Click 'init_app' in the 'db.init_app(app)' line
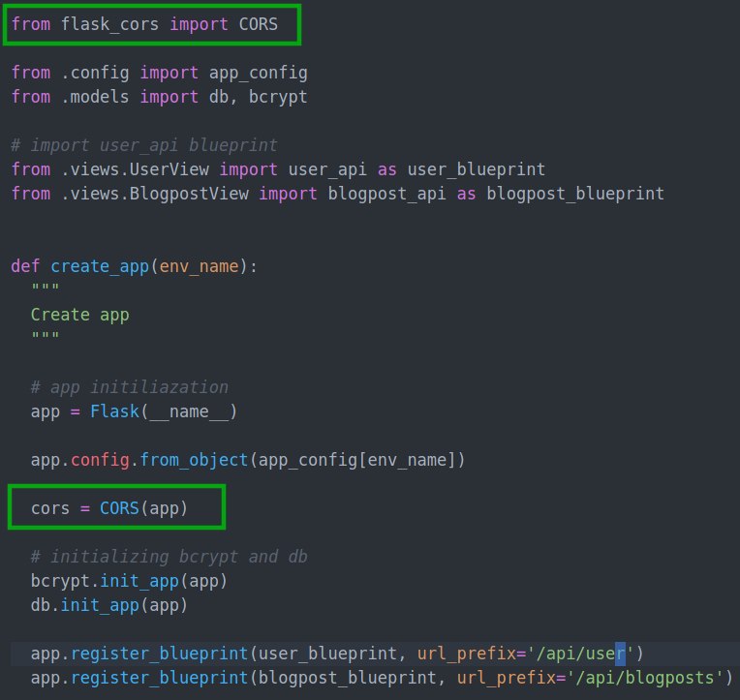 coord(100,605)
